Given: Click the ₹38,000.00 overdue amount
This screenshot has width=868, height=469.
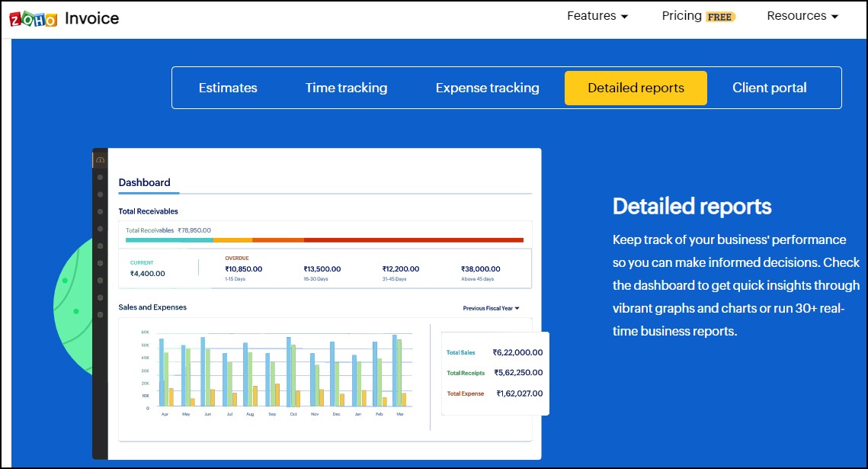Looking at the screenshot, I should pos(481,269).
